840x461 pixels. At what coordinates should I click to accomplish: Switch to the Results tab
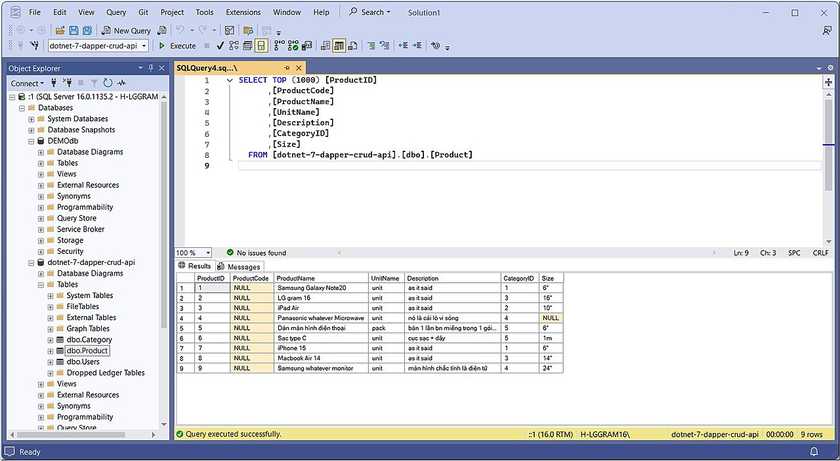(195, 266)
